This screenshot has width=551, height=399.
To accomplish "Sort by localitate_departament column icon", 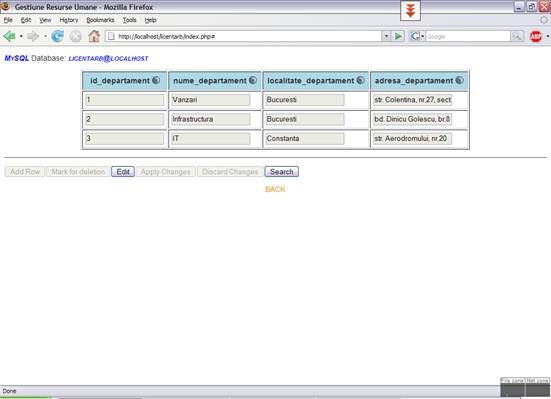I will click(361, 81).
